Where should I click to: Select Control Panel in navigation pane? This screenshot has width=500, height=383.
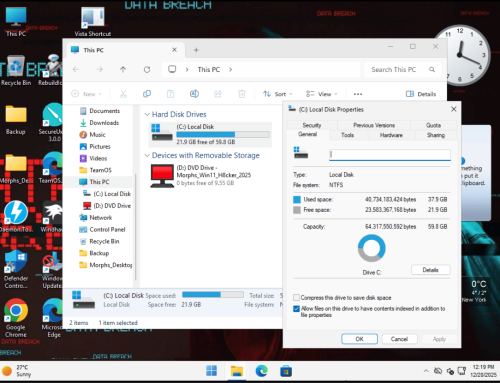pyautogui.click(x=102, y=230)
